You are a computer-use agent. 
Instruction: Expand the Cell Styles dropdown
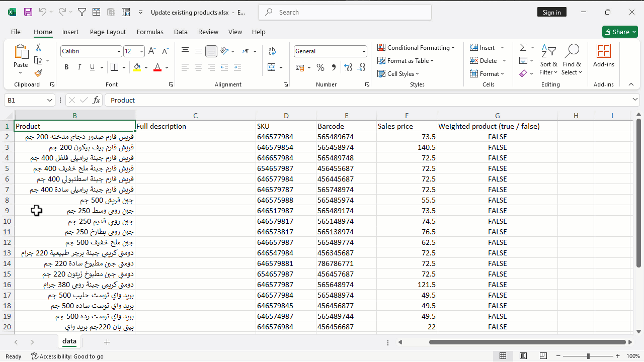[398, 74]
